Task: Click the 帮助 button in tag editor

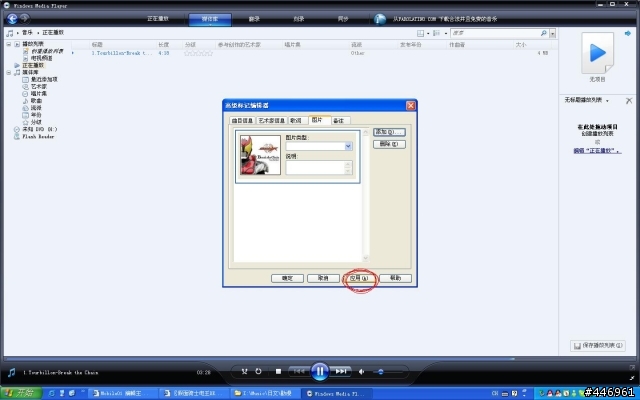Action: pos(396,278)
